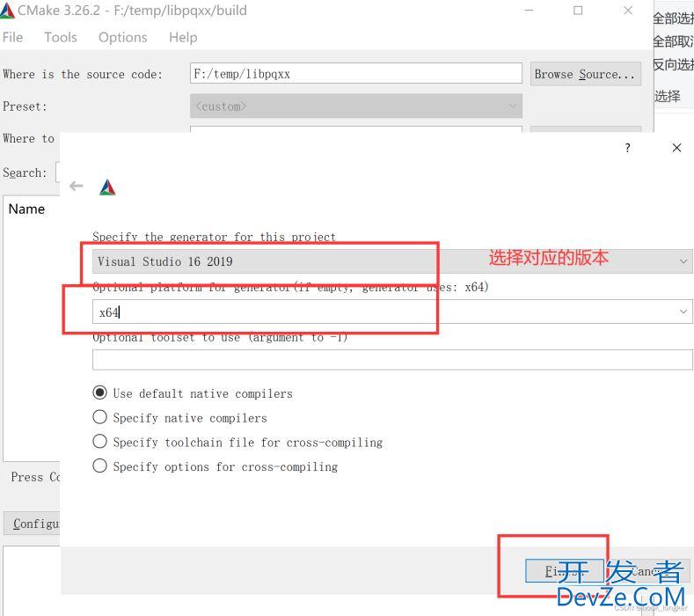Maximize the CMake window
The height and width of the screenshot is (616, 694).
578,11
